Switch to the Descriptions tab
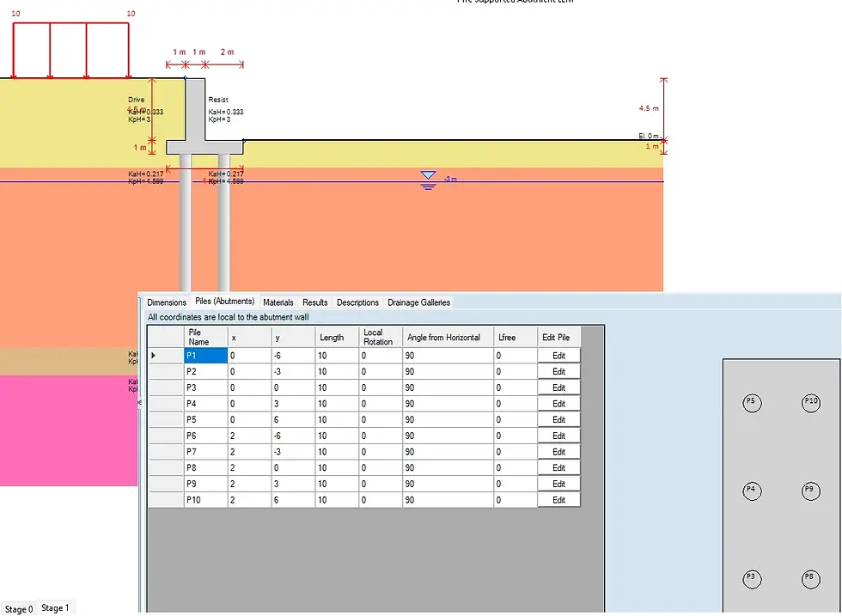Viewport: 842px width, 616px height. (x=357, y=302)
